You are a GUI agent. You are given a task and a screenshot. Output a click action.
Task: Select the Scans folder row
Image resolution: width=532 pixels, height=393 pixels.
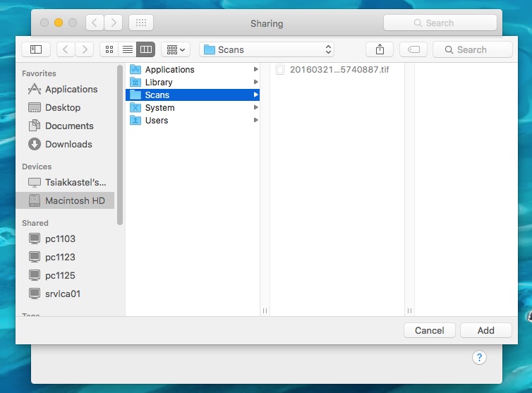(x=193, y=95)
